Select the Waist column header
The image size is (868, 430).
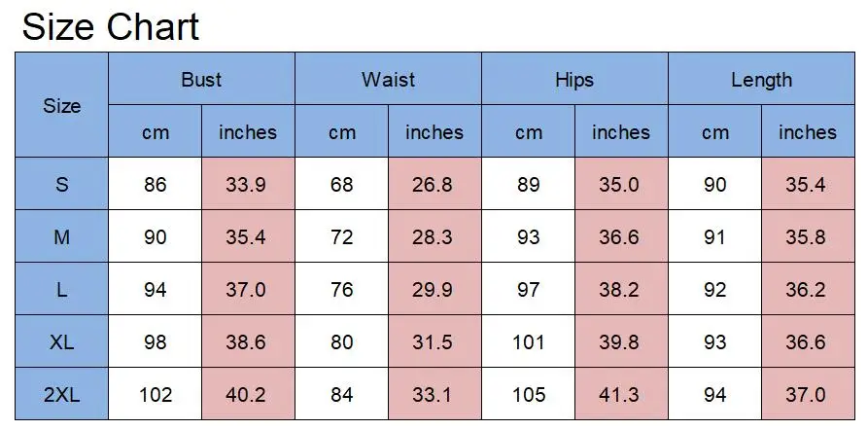pos(388,79)
